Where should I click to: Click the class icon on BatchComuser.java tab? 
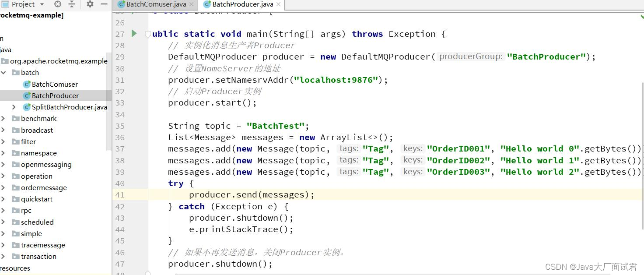pyautogui.click(x=121, y=4)
